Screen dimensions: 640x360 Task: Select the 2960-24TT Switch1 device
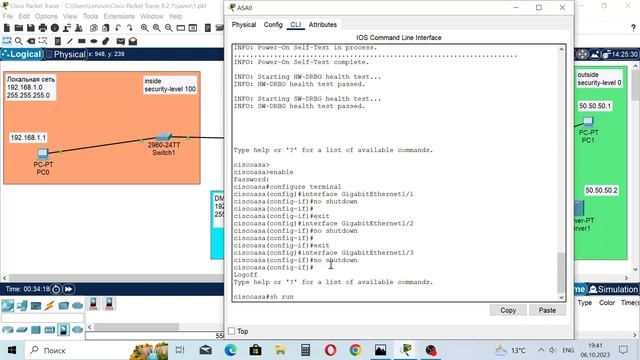click(163, 137)
